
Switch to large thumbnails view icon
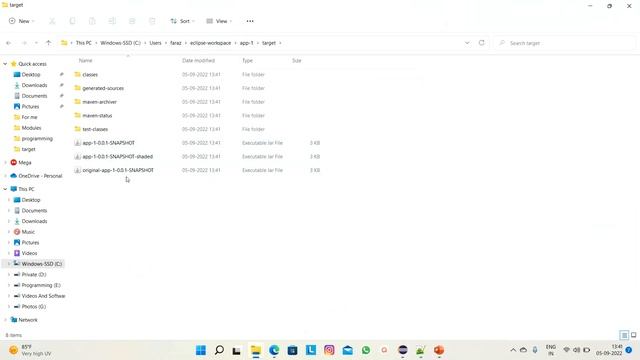click(x=633, y=335)
